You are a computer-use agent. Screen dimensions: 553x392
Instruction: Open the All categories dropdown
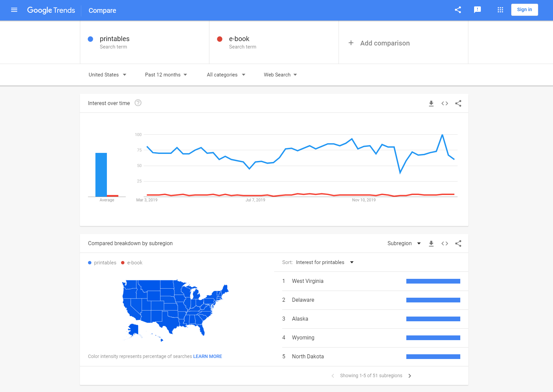click(x=226, y=74)
